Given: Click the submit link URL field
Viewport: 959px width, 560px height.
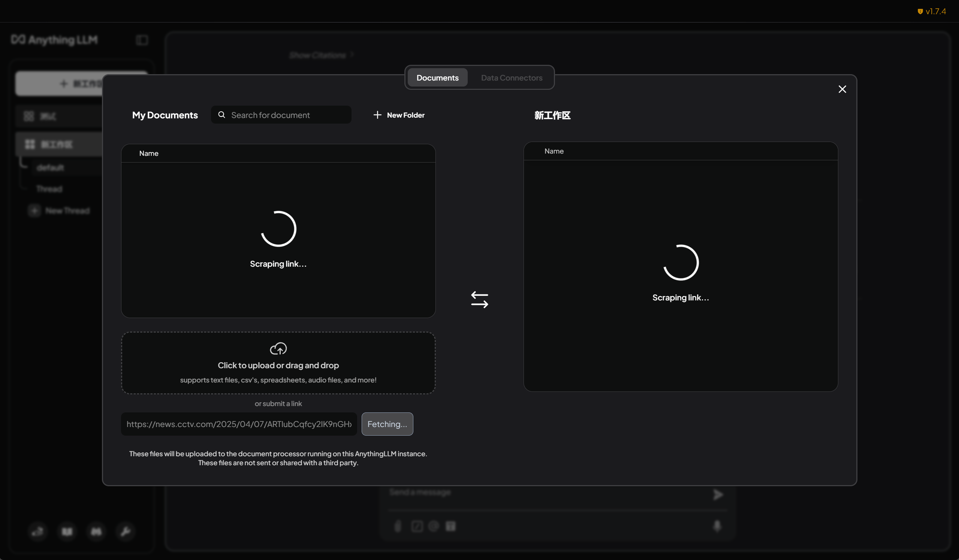Looking at the screenshot, I should [x=239, y=424].
